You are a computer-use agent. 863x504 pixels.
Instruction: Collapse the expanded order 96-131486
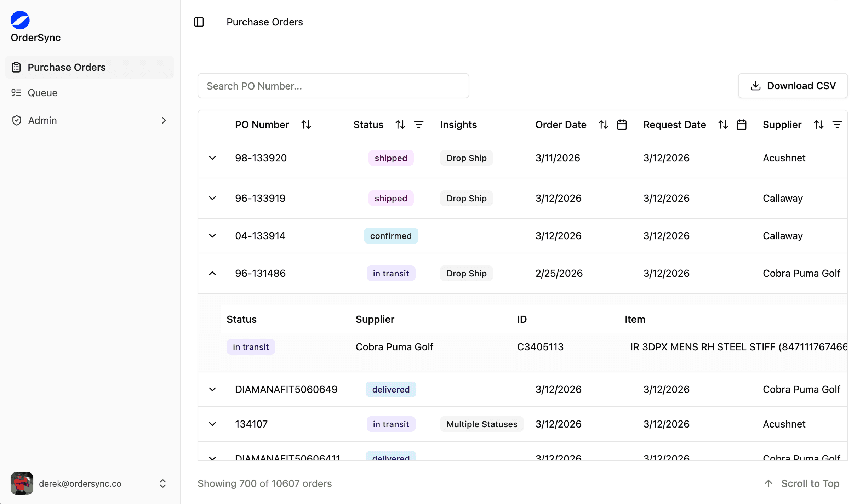click(x=212, y=273)
